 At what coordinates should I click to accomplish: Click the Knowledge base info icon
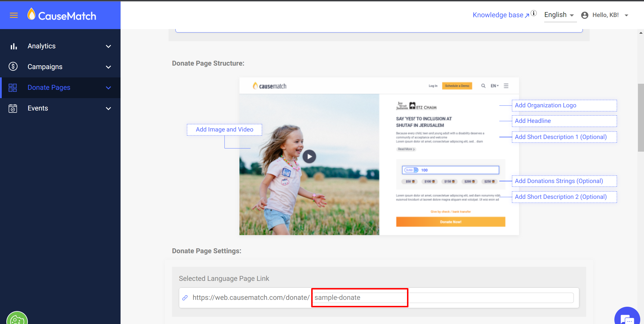coord(534,13)
